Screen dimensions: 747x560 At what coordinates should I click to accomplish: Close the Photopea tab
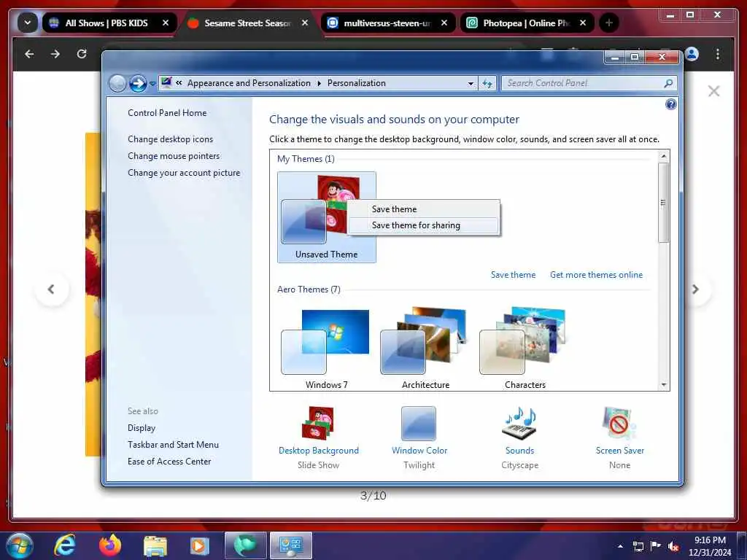click(583, 23)
